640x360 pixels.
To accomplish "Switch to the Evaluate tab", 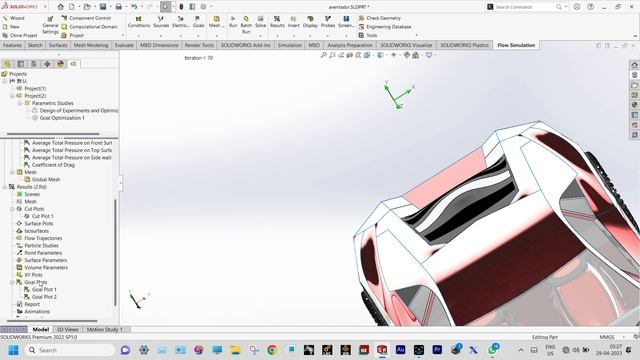I will (x=124, y=45).
